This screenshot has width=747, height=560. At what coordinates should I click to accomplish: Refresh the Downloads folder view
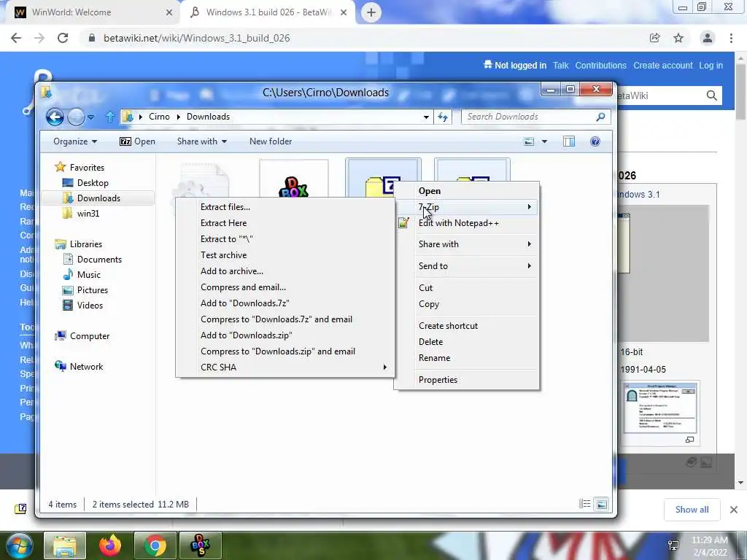pyautogui.click(x=443, y=117)
